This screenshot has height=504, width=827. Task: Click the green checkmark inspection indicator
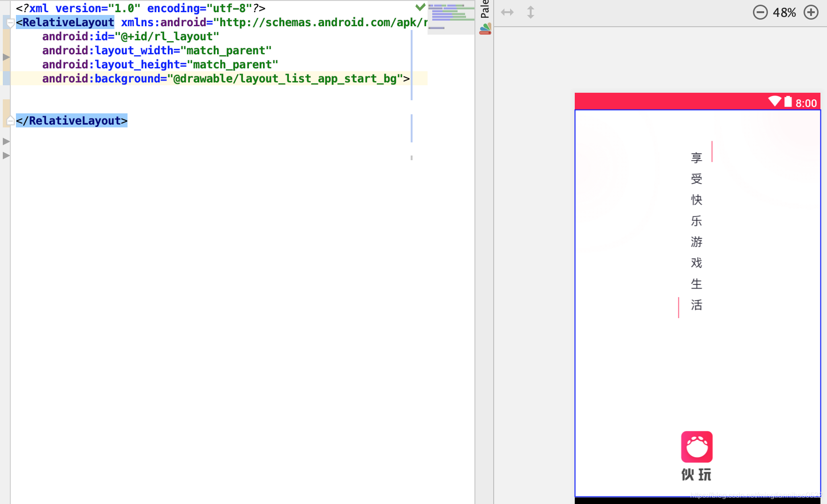click(420, 7)
